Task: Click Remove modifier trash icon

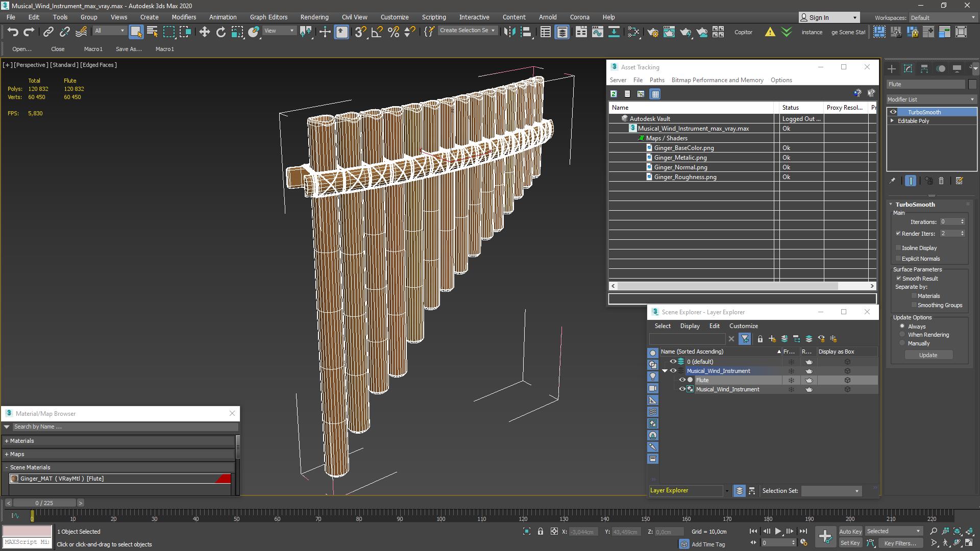Action: point(941,181)
